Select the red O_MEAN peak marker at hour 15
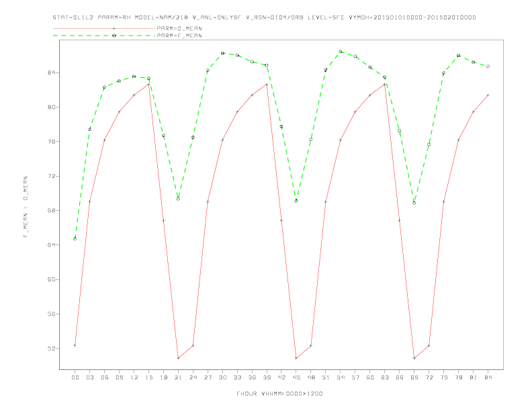This screenshot has width=532, height=411. tap(148, 84)
